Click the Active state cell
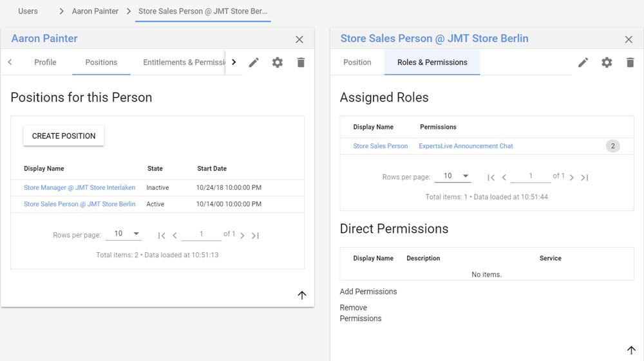The width and height of the screenshot is (644, 361). click(x=155, y=204)
